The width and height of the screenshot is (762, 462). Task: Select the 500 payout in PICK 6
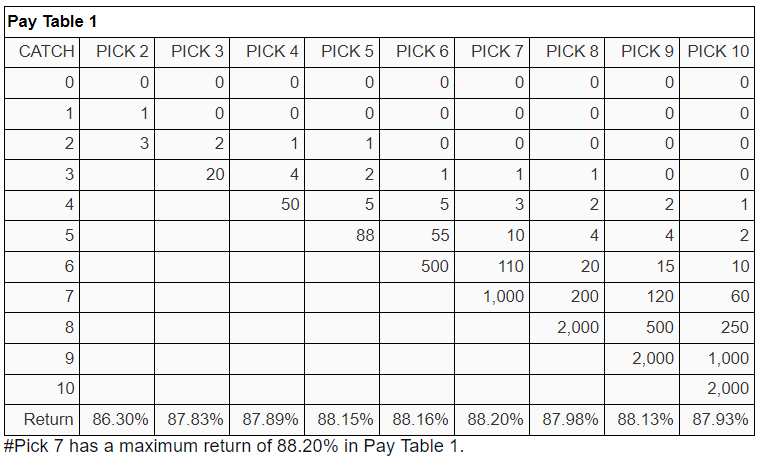[x=435, y=266]
